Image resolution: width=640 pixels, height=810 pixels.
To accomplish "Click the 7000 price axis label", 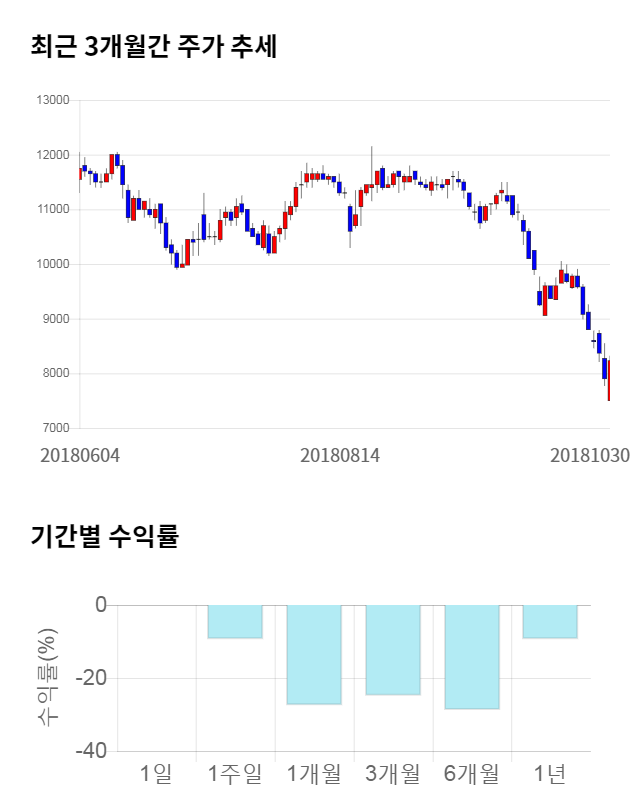I will [x=55, y=428].
